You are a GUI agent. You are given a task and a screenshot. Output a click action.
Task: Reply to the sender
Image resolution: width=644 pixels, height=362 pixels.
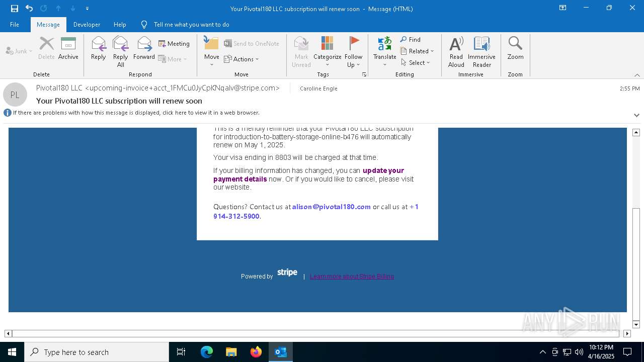pyautogui.click(x=99, y=48)
